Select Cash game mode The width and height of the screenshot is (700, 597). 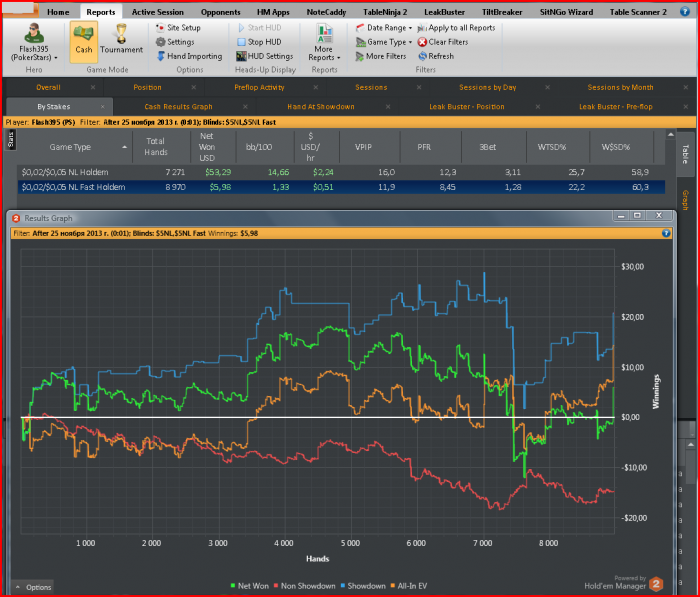(83, 42)
